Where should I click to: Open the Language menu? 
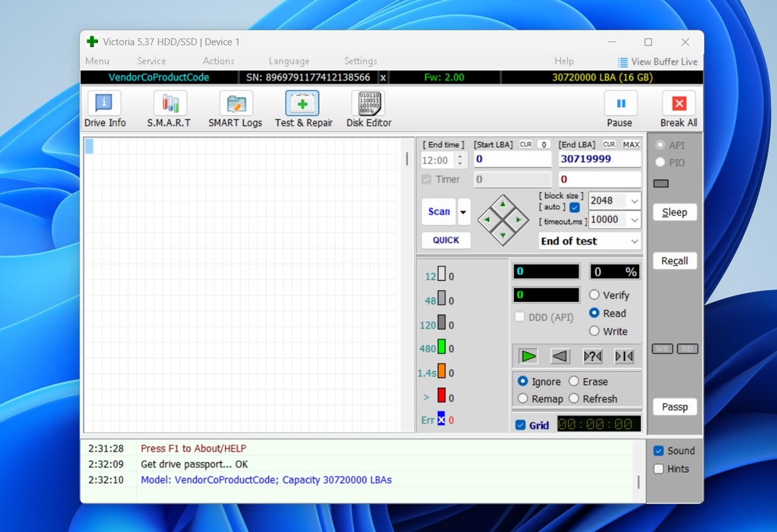(x=289, y=61)
